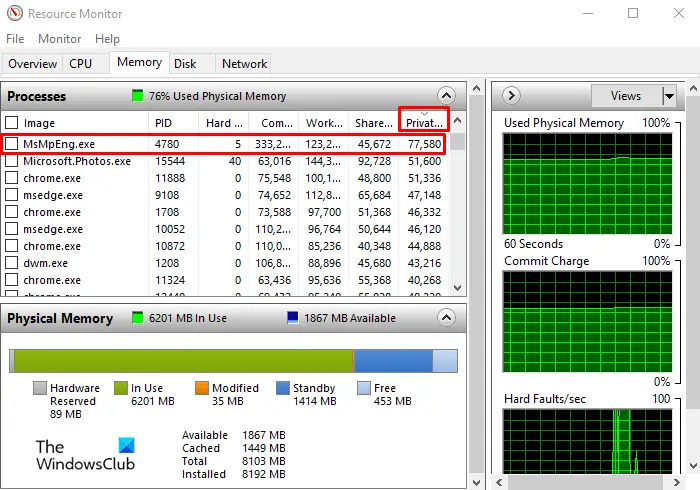Sort by the Private column header

[x=424, y=123]
